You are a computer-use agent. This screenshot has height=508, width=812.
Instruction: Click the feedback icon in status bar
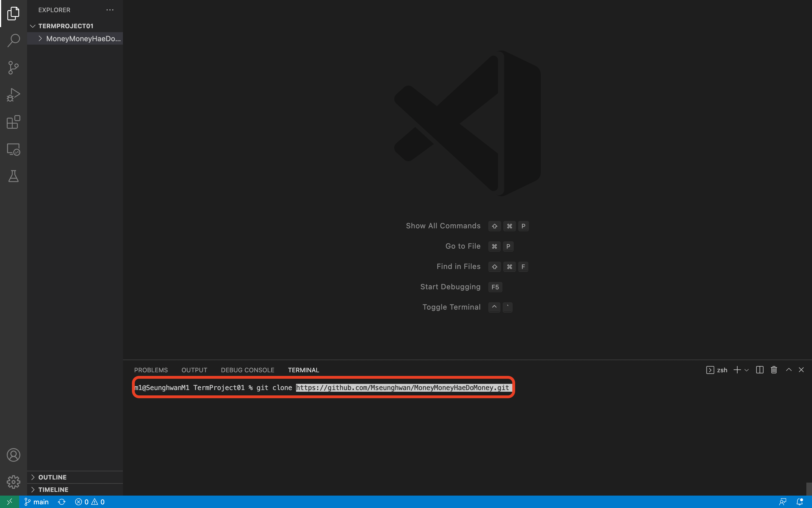[x=782, y=502]
